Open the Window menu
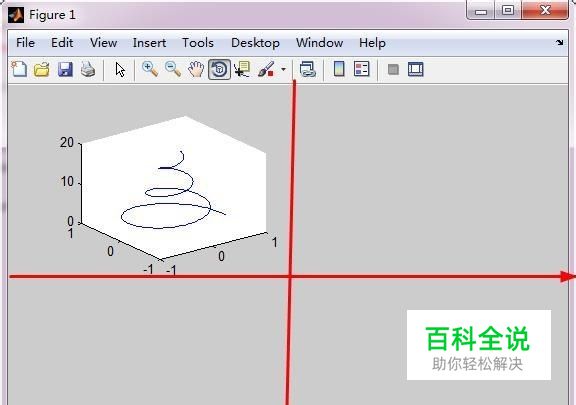 point(320,43)
